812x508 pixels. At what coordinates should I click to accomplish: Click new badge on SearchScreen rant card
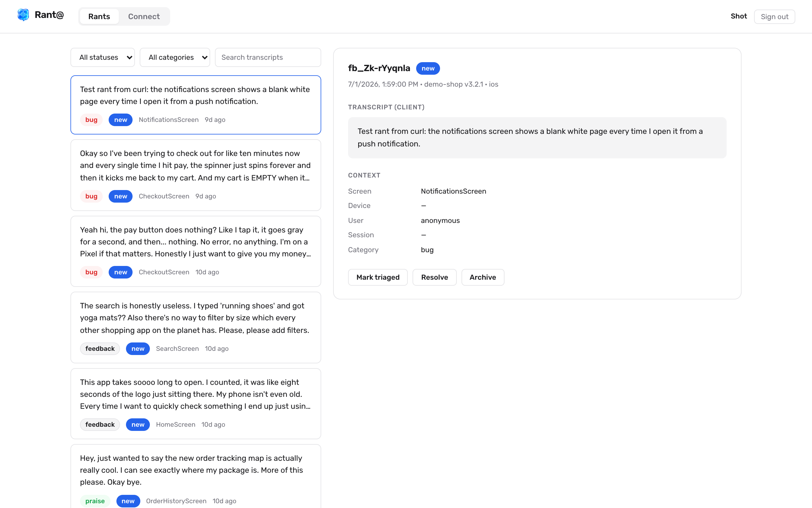138,348
